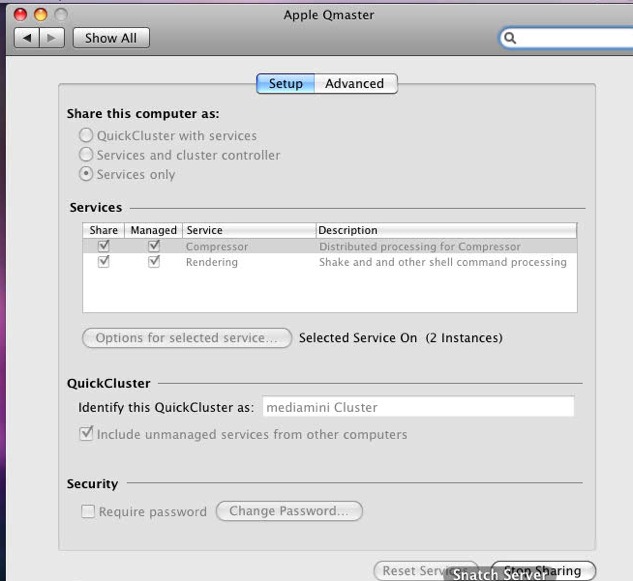Click the magnifier icon in the search field

pyautogui.click(x=510, y=38)
